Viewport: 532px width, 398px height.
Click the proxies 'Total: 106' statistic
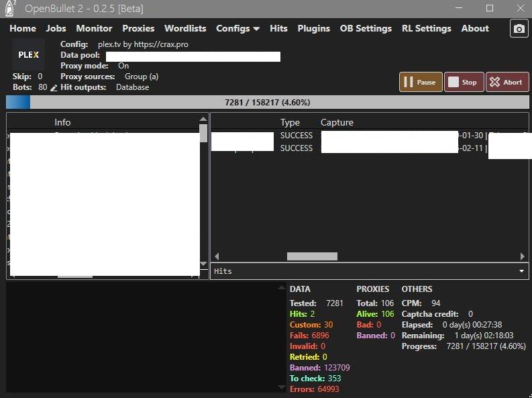point(375,303)
